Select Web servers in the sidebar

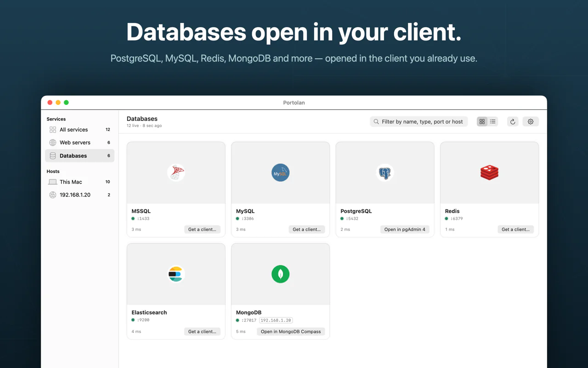click(80, 143)
